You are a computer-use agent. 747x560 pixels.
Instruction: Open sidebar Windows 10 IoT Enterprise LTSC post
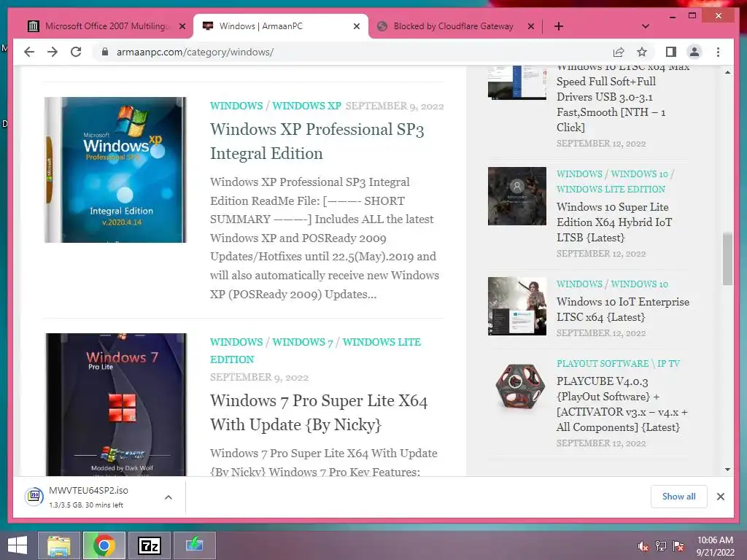623,309
